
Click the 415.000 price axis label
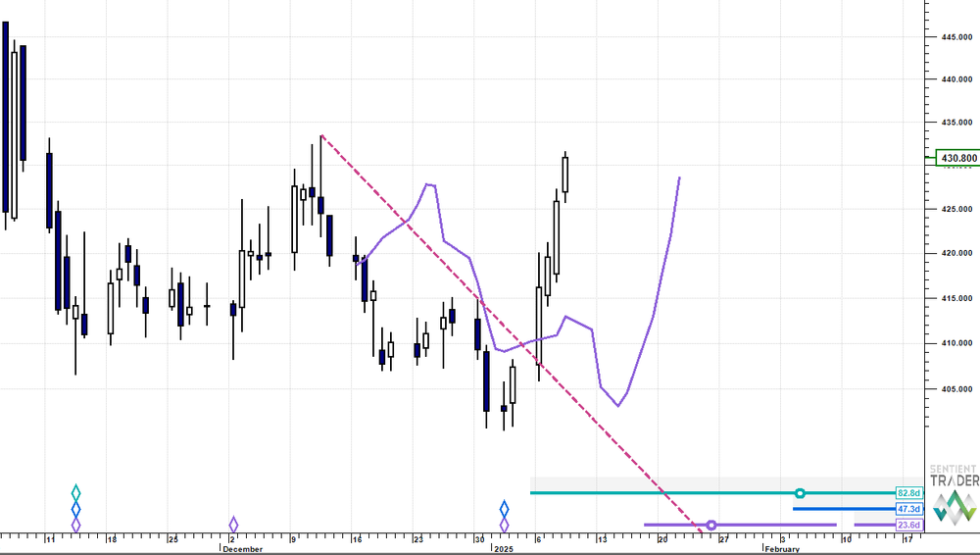(x=956, y=298)
